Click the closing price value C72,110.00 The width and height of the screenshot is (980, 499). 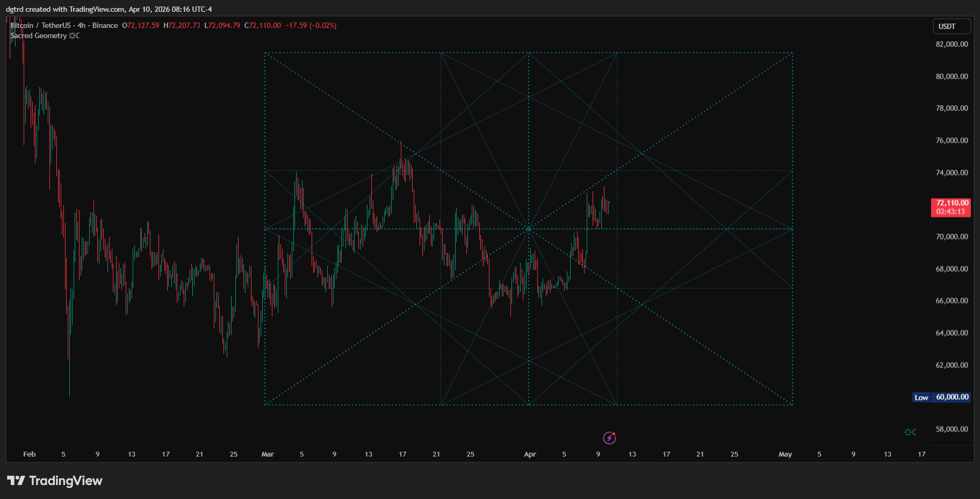tap(263, 25)
